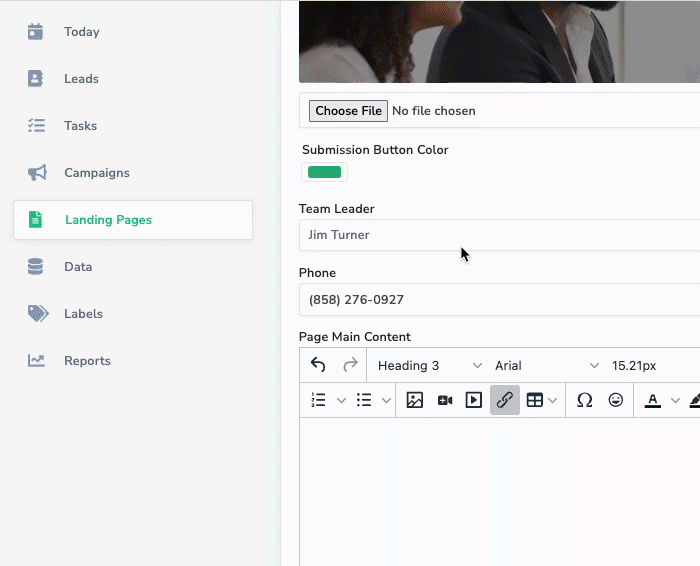Open the Data section
The height and width of the screenshot is (566, 700).
click(78, 266)
